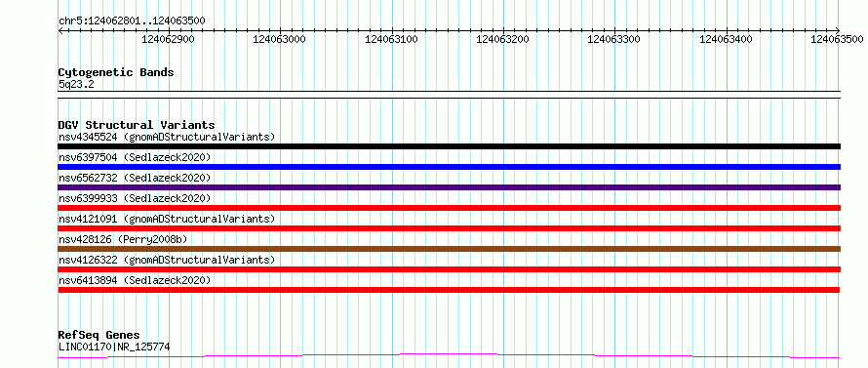Click ruler position 124063000

pos(280,39)
